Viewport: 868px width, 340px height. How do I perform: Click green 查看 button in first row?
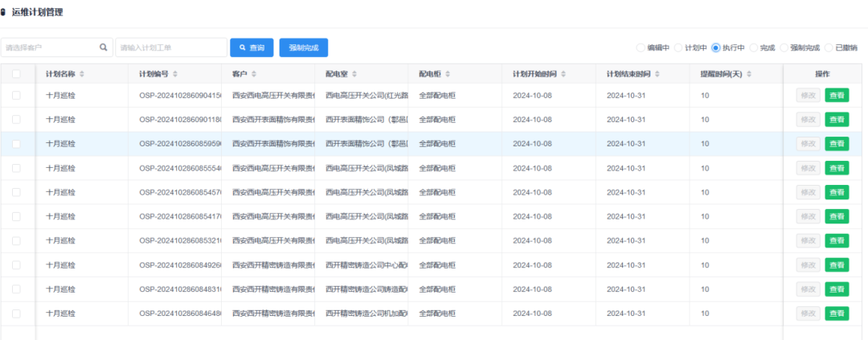coord(837,96)
